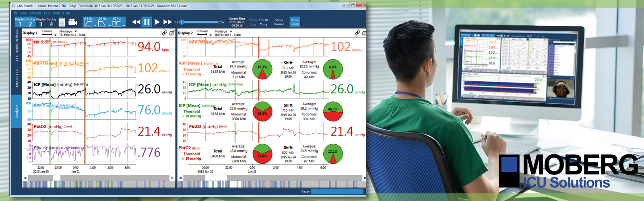This screenshot has height=201, width=644.
Task: Click the Display 1 timeline scrollbar thumb
Action: (x=56, y=178)
